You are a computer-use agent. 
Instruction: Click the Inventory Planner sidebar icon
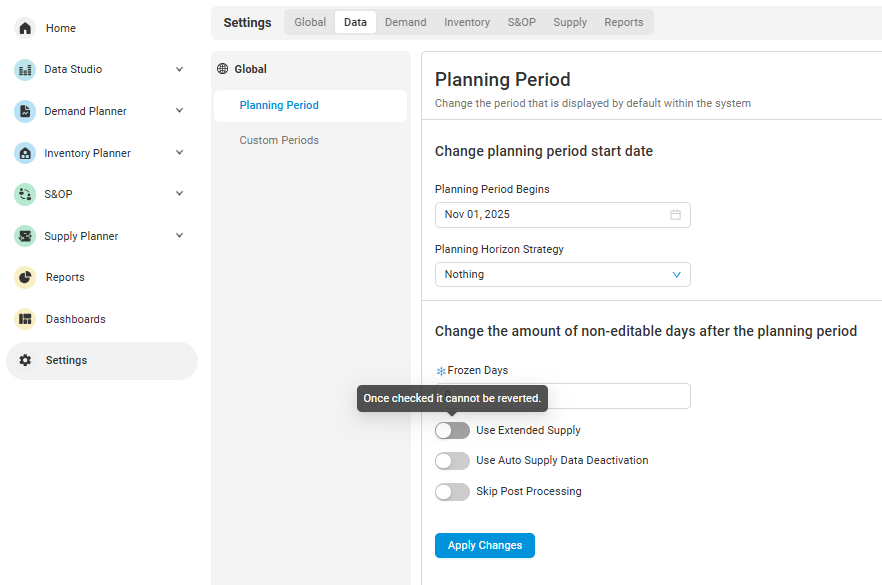click(x=25, y=153)
